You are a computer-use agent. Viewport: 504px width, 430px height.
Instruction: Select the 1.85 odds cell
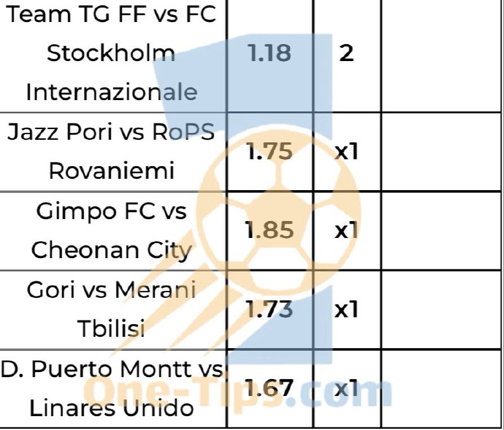[270, 230]
